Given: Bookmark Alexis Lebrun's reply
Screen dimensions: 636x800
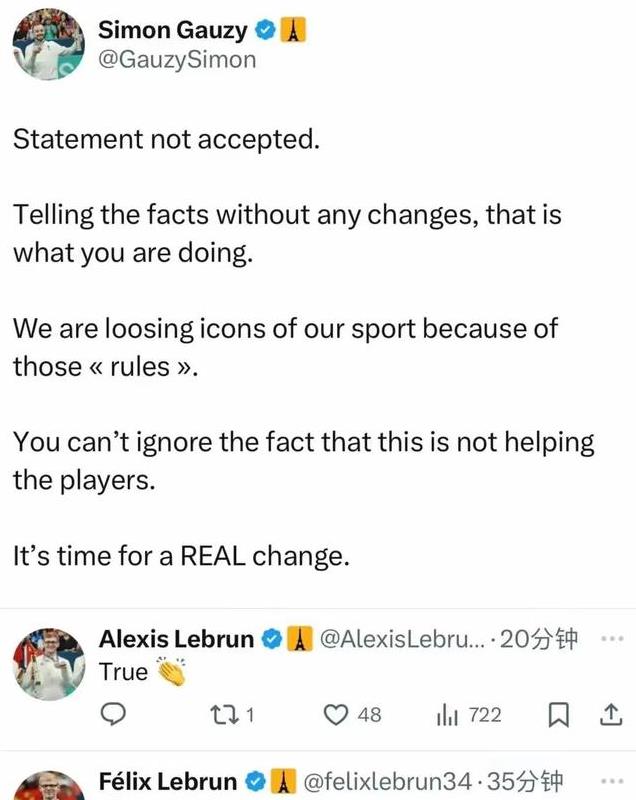Looking at the screenshot, I should pyautogui.click(x=561, y=714).
